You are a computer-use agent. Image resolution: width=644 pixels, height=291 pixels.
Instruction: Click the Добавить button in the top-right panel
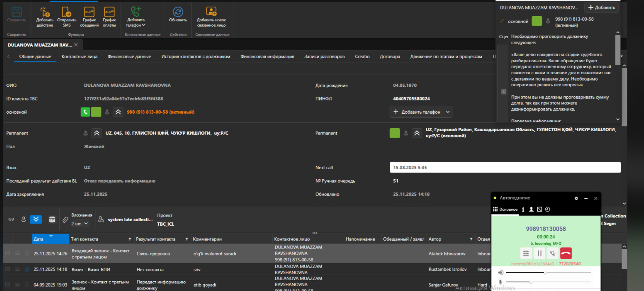point(601,7)
